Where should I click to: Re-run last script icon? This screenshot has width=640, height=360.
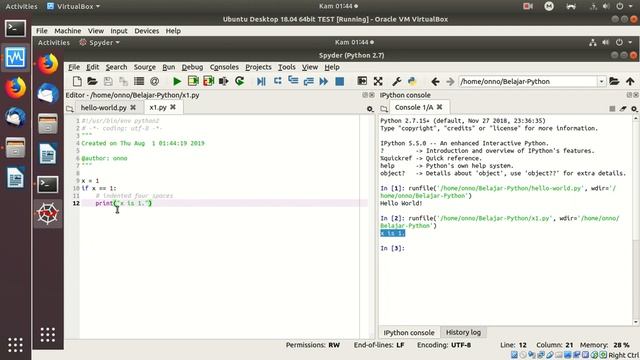pos(240,81)
